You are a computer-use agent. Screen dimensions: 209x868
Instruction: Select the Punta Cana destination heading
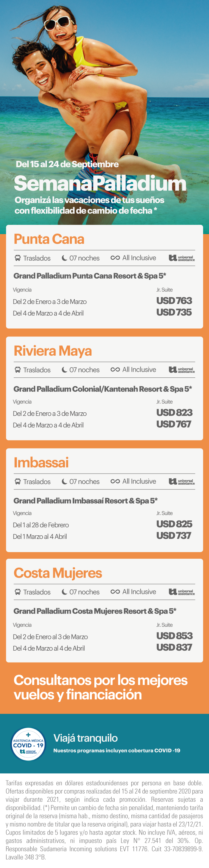pyautogui.click(x=49, y=239)
